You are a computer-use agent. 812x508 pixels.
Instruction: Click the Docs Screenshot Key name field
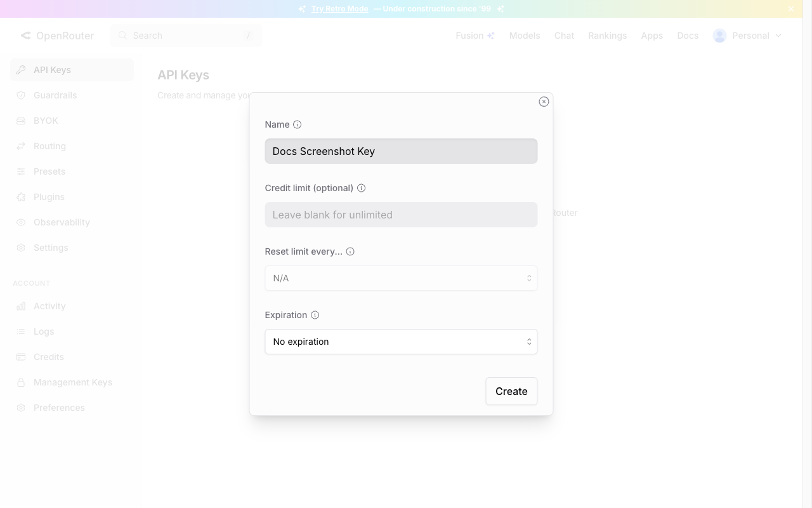point(401,151)
